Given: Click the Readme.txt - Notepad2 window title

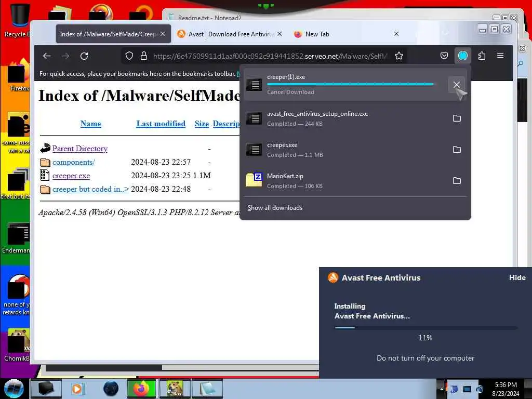Looking at the screenshot, I should (210, 17).
